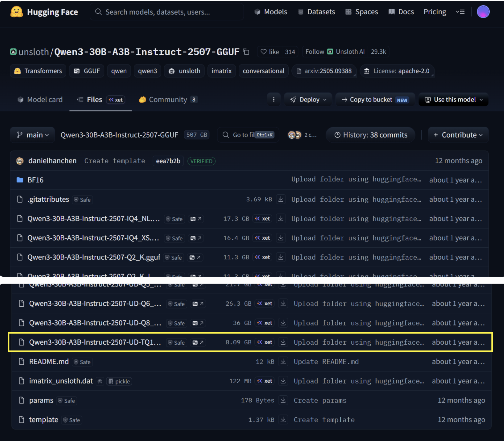Click the pickle badge on imatrix_unsloth.dat
This screenshot has height=441, width=504.
119,381
